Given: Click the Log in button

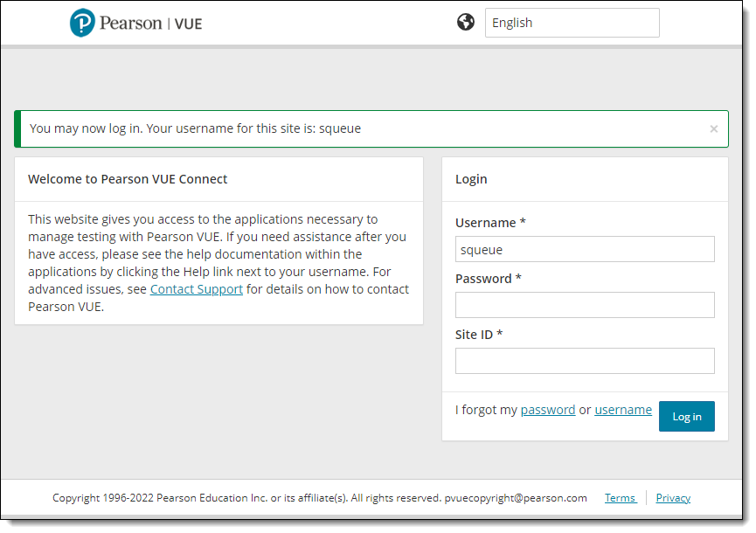Looking at the screenshot, I should (x=687, y=417).
